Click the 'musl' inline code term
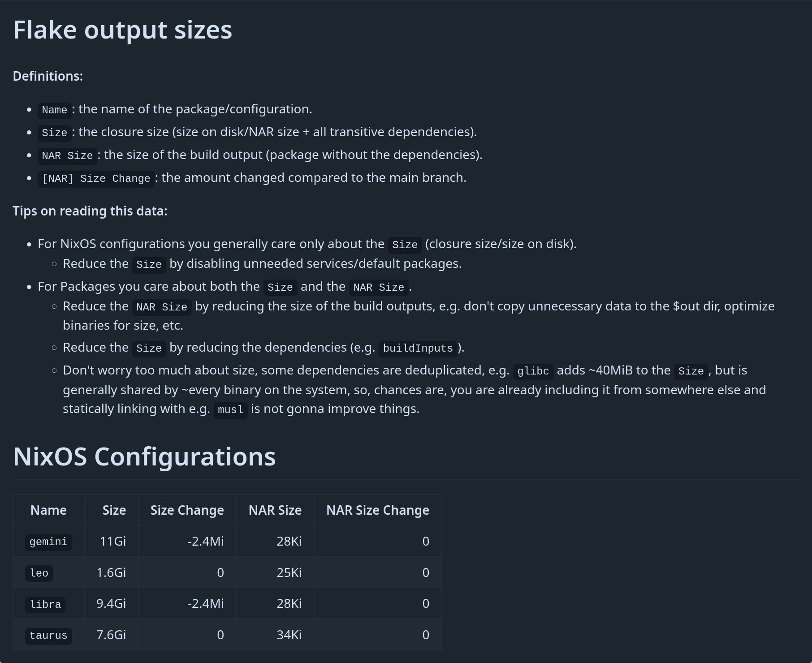 230,410
